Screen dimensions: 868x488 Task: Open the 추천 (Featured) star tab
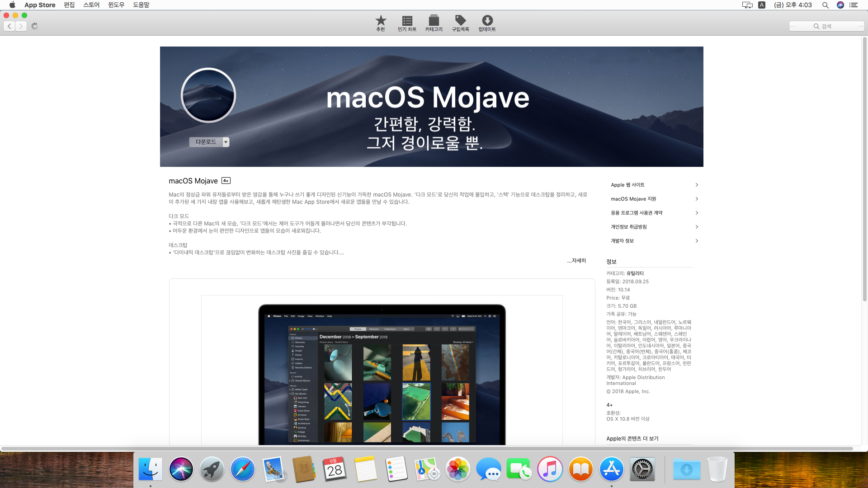[x=381, y=23]
